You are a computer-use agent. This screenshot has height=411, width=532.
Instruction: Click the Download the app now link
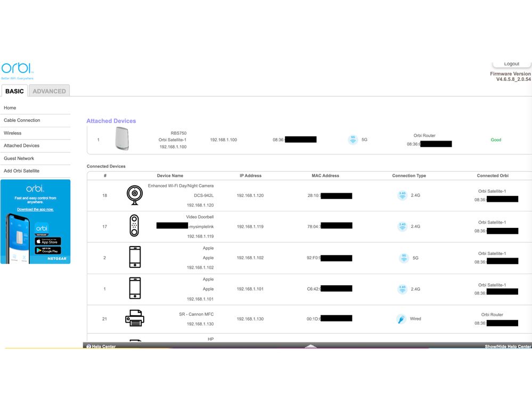tap(35, 209)
